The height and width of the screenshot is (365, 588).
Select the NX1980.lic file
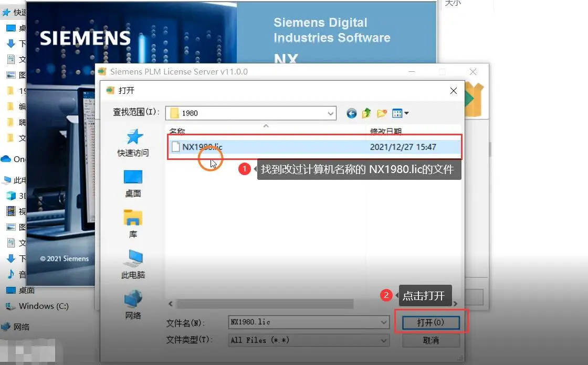click(314, 147)
